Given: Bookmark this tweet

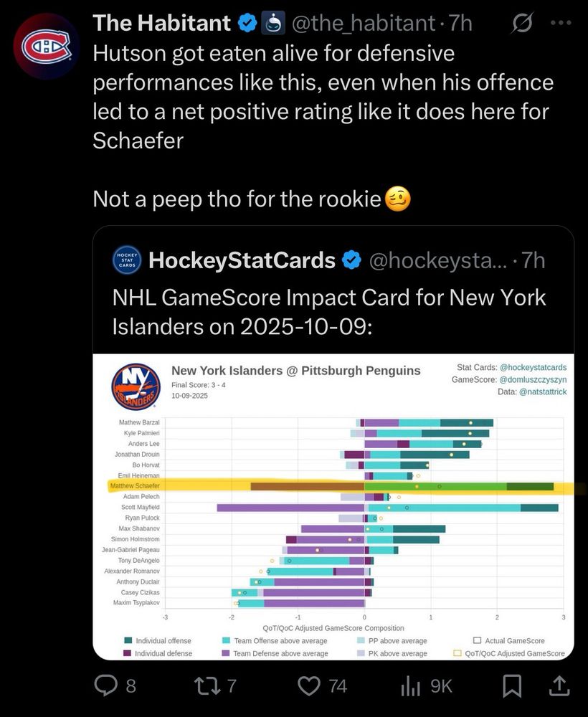Looking at the screenshot, I should pyautogui.click(x=512, y=686).
